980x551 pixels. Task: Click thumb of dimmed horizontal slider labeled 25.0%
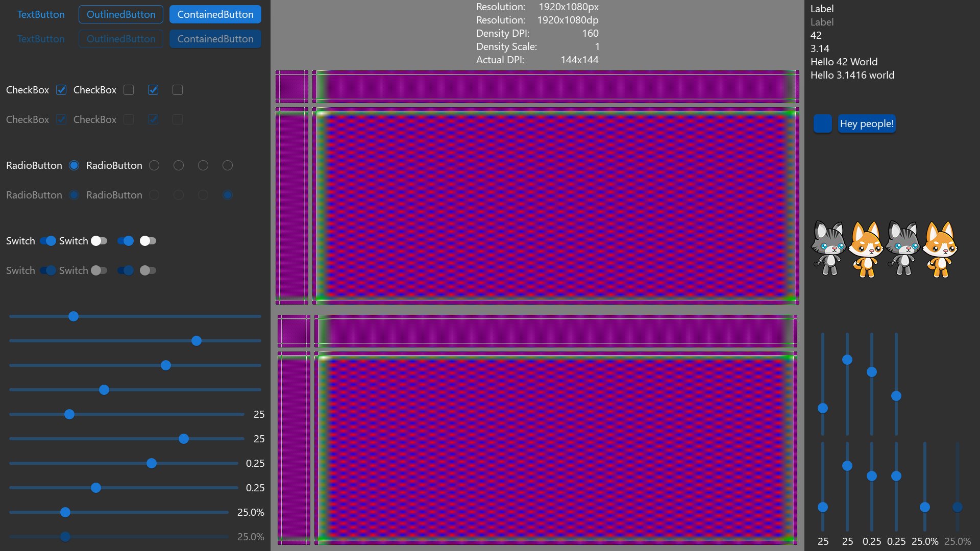65,537
